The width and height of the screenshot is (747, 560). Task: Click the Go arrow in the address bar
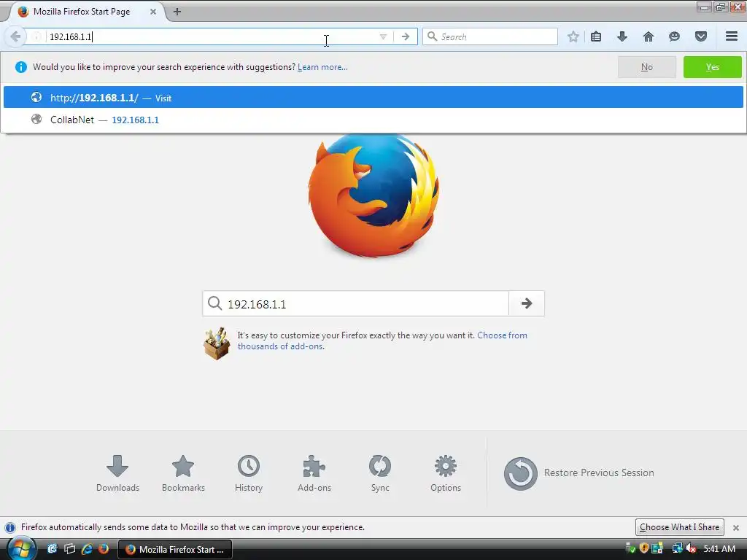click(406, 36)
